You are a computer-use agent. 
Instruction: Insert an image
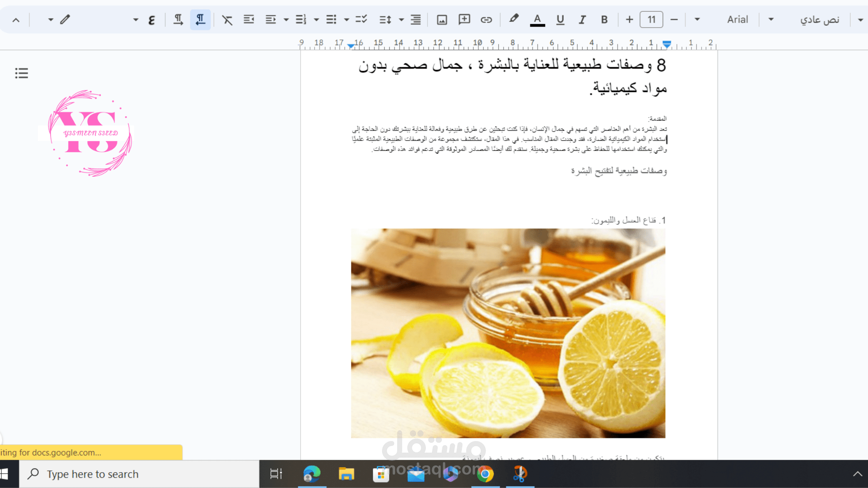[442, 19]
